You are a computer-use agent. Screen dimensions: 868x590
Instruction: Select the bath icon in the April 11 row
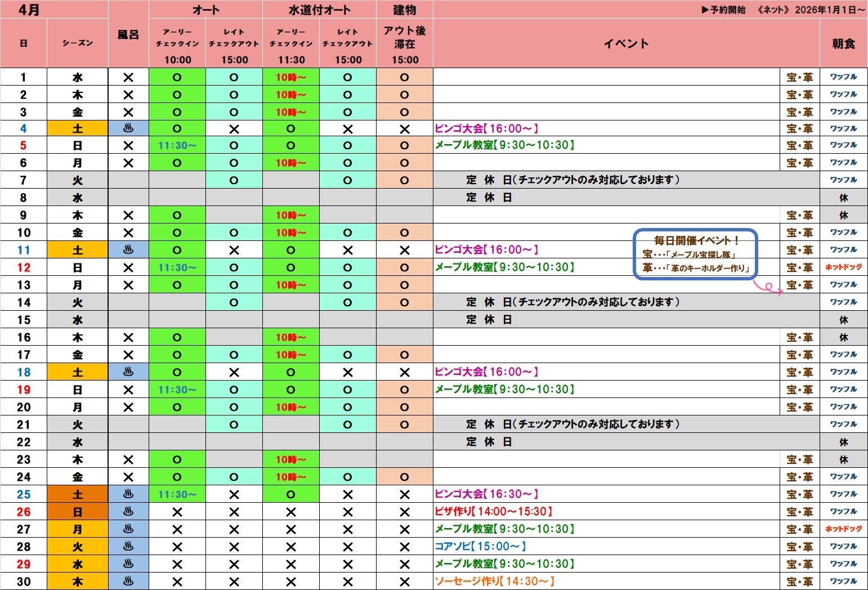[128, 250]
